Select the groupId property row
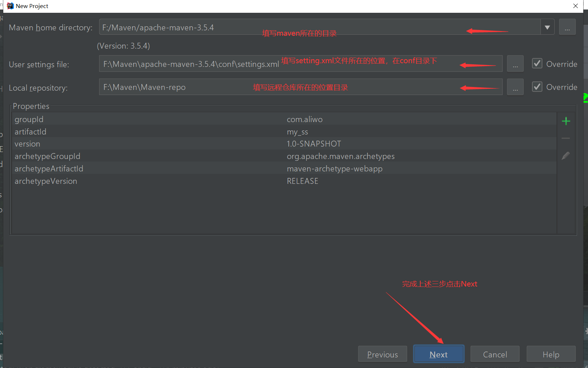588x368 pixels. 146,119
